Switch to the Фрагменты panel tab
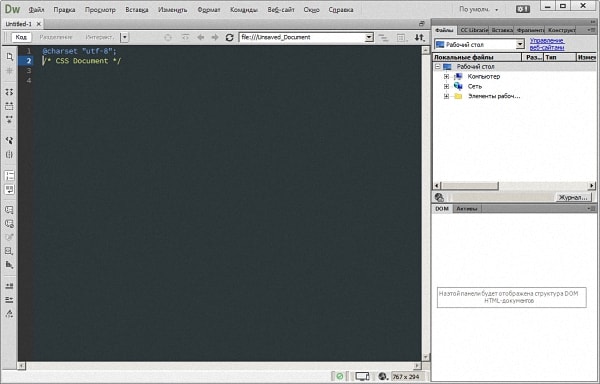 (530, 30)
